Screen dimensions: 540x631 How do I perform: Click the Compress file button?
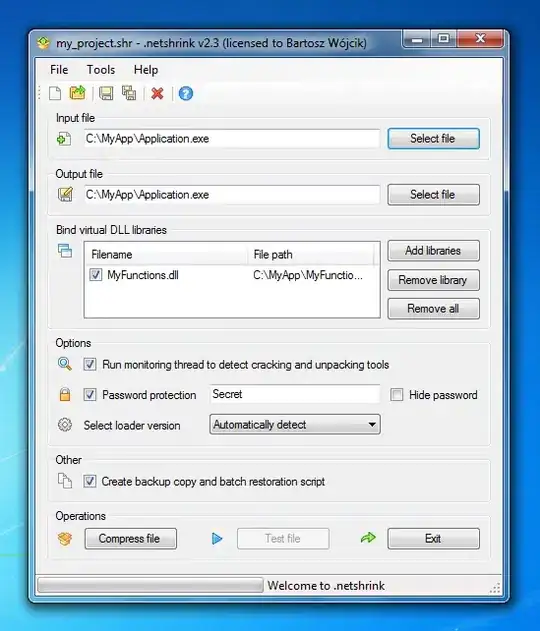tap(130, 538)
